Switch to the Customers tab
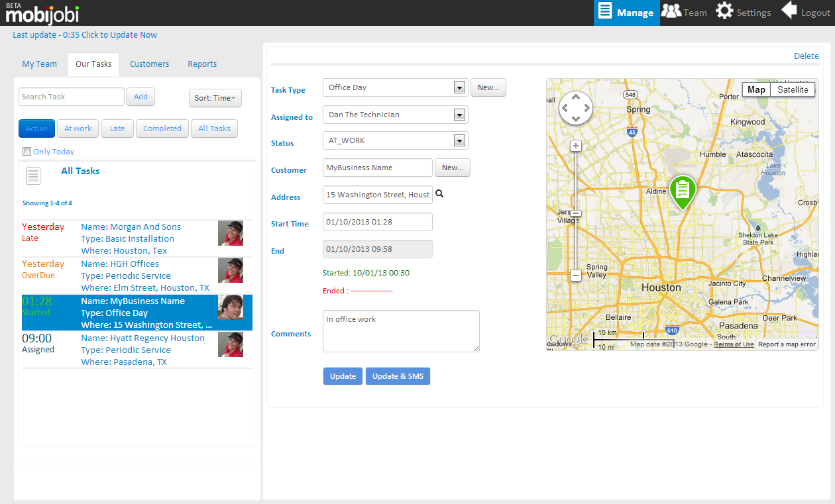 tap(149, 64)
